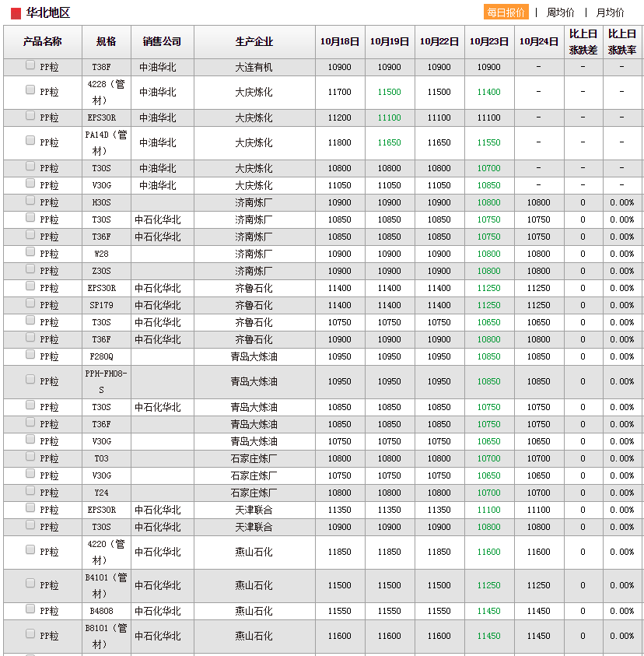Click 大连有机 producer cell
Image resolution: width=644 pixels, height=656 pixels.
coord(254,68)
